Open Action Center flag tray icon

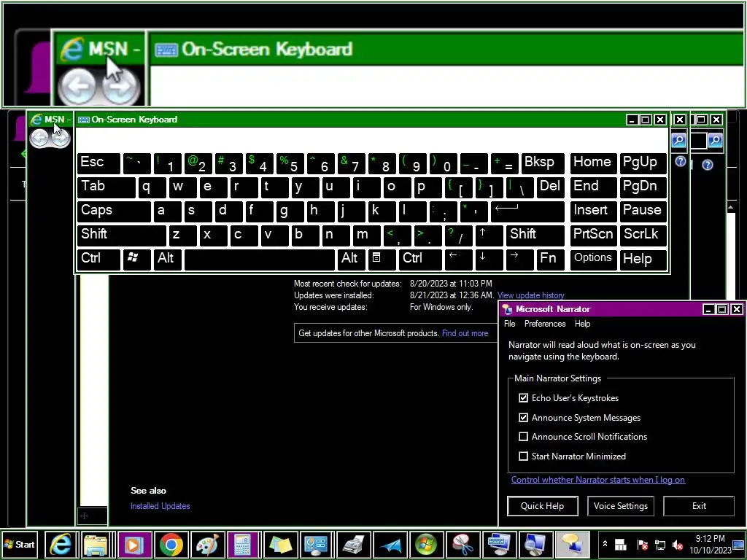[642, 545]
